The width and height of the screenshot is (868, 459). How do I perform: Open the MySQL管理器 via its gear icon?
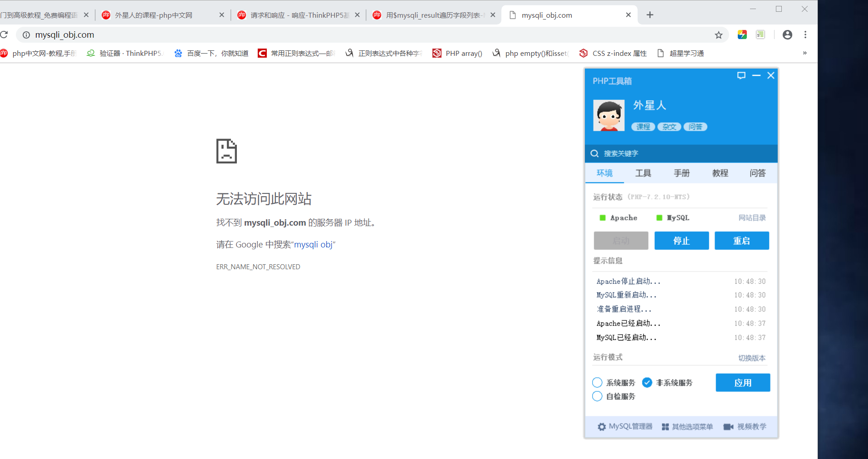(602, 426)
